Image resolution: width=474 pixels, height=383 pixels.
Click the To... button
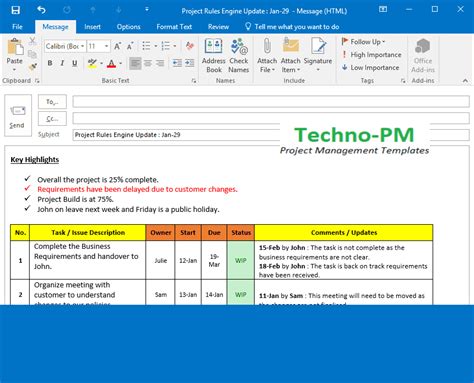(52, 102)
